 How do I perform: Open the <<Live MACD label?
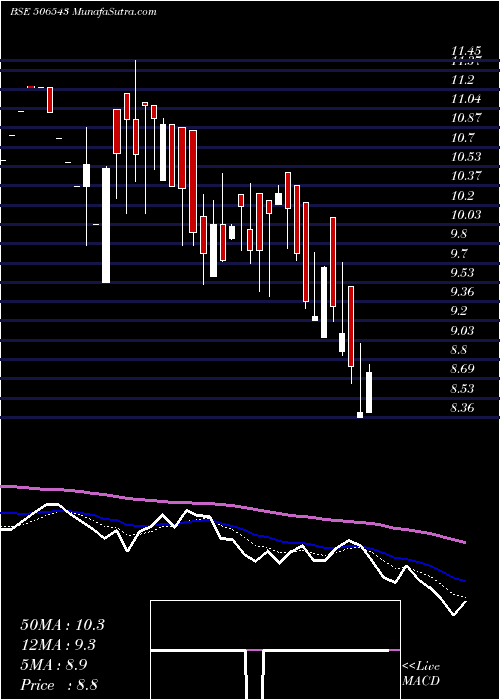[x=421, y=673]
